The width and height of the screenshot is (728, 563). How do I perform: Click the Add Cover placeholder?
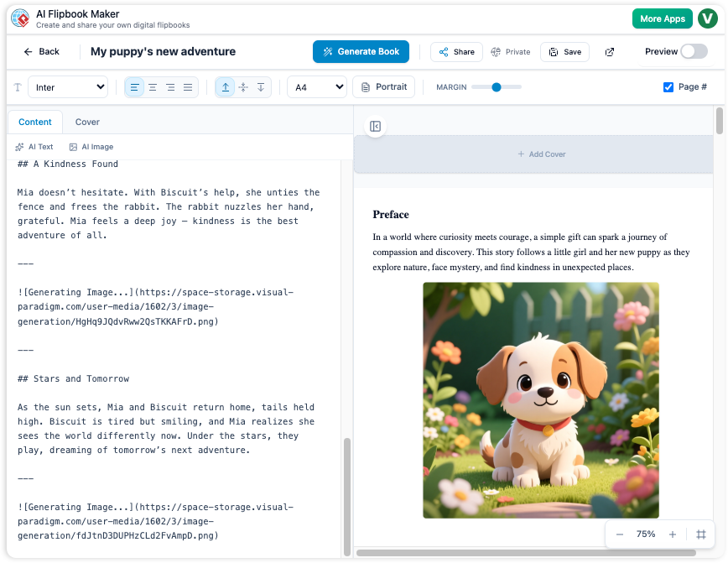[541, 154]
